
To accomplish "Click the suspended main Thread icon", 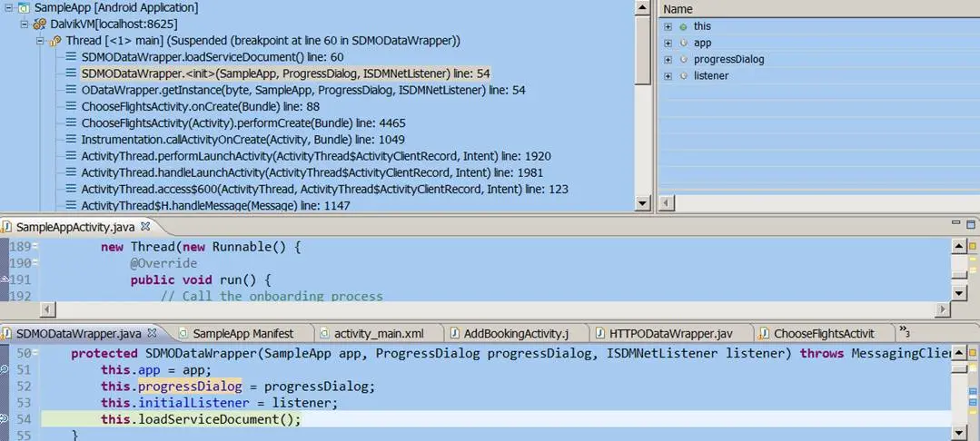I will (55, 41).
